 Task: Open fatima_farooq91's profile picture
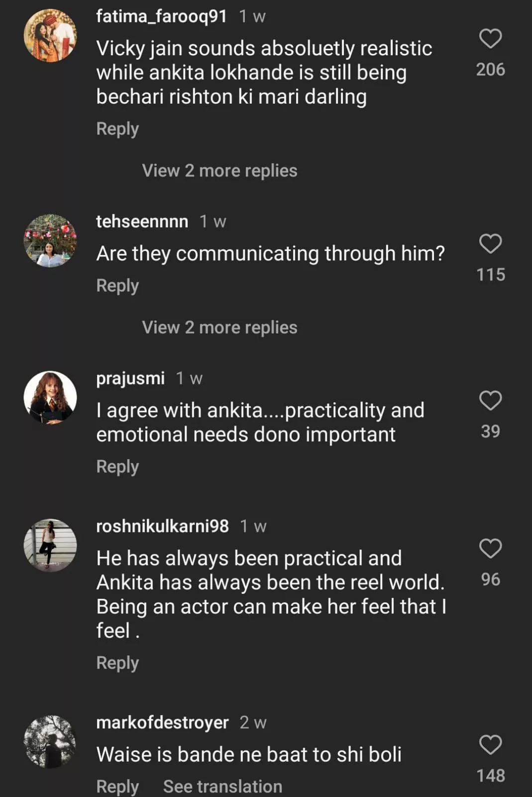[x=50, y=36]
